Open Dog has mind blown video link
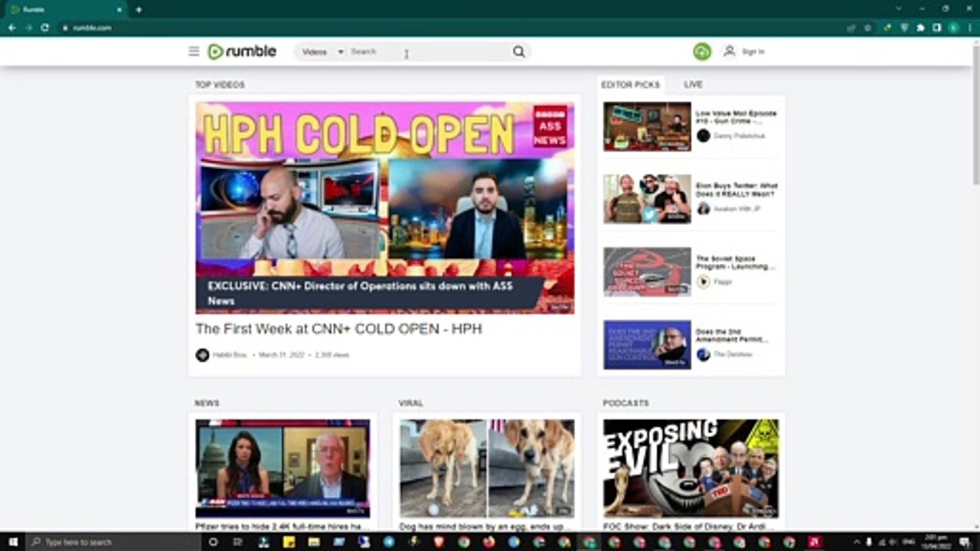This screenshot has height=551, width=980. [485, 527]
